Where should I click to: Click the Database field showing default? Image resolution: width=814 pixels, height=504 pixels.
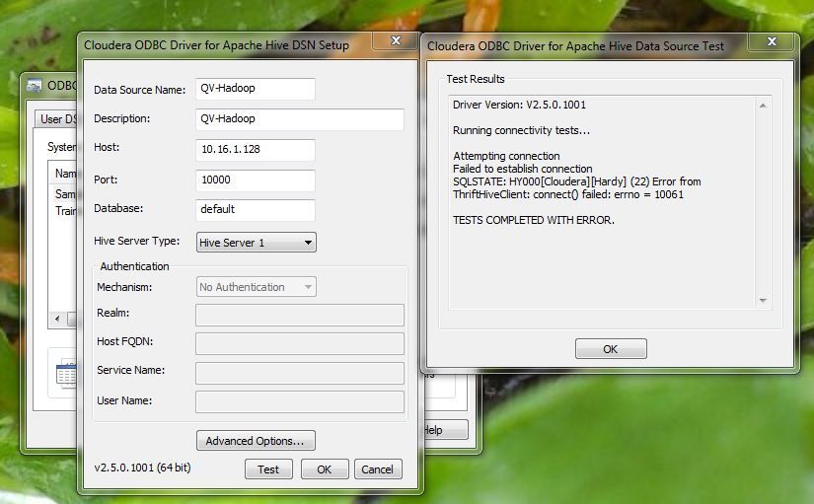255,210
